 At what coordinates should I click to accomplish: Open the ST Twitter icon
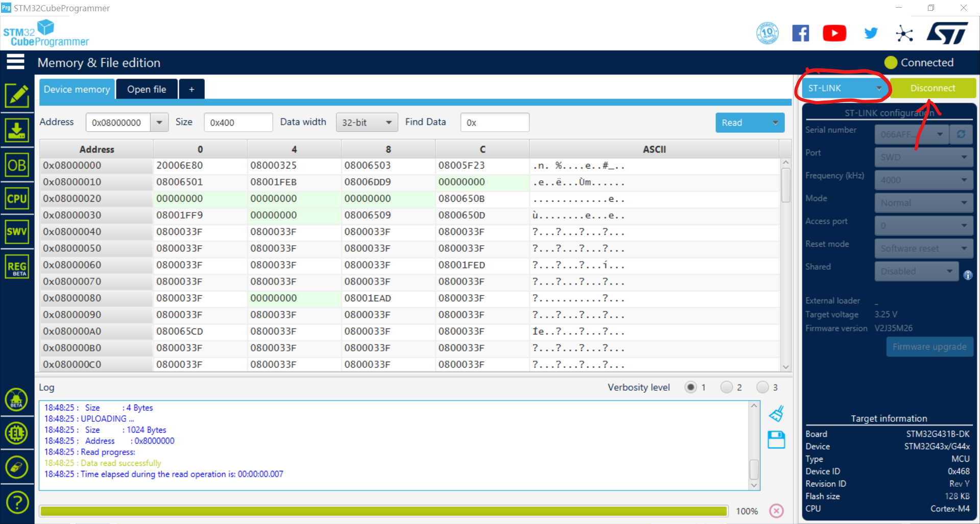[871, 33]
